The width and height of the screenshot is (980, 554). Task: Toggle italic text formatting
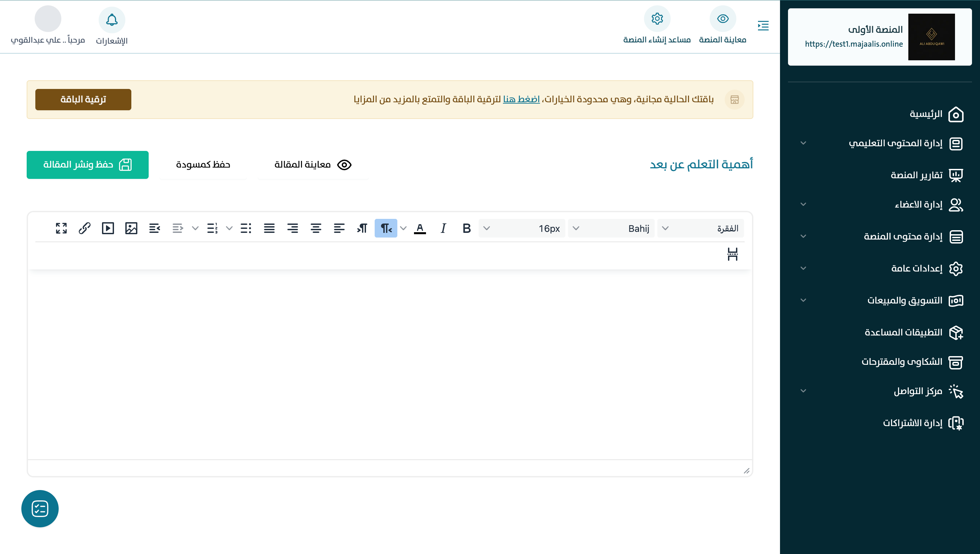[x=443, y=228]
